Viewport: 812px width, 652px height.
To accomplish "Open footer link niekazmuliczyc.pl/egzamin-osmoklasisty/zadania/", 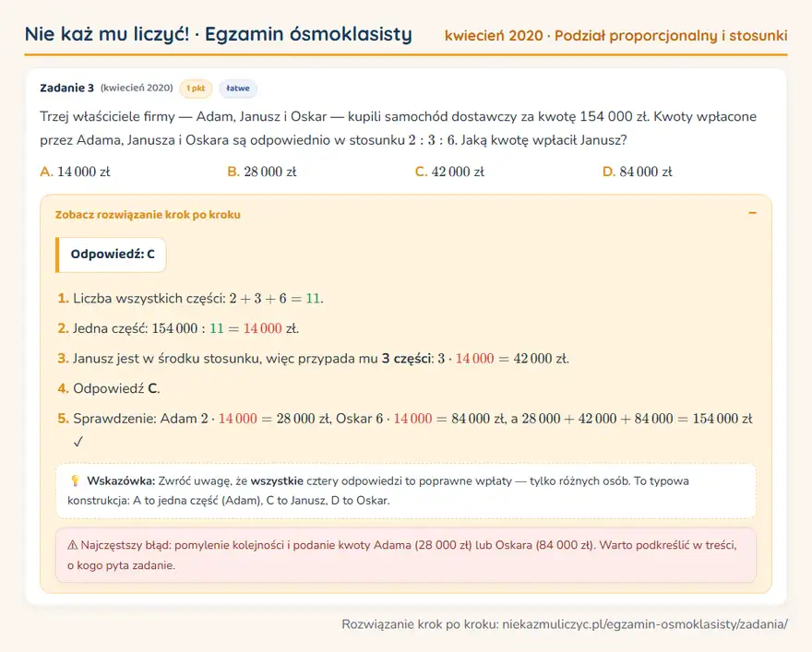I will 645,624.
